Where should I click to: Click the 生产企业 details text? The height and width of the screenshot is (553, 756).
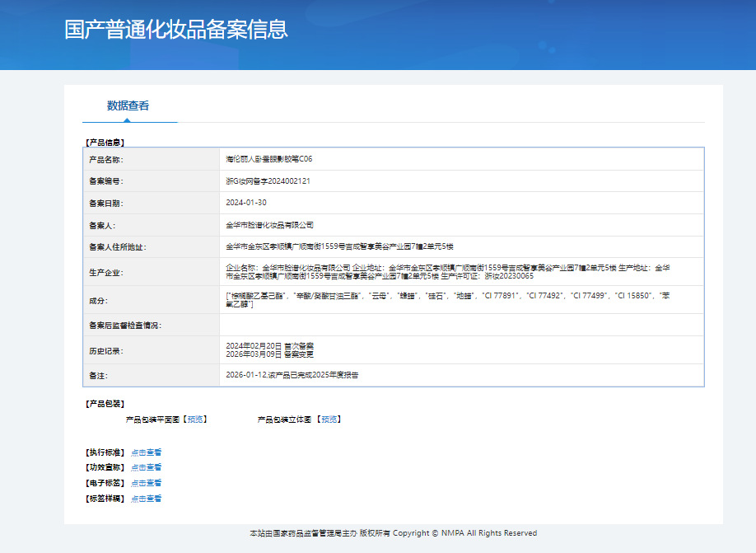(x=448, y=272)
